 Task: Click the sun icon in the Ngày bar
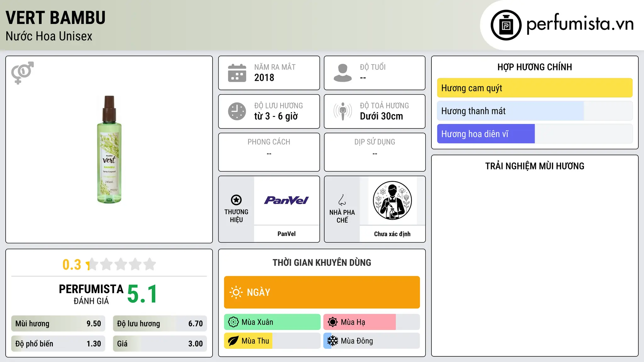pos(236,292)
